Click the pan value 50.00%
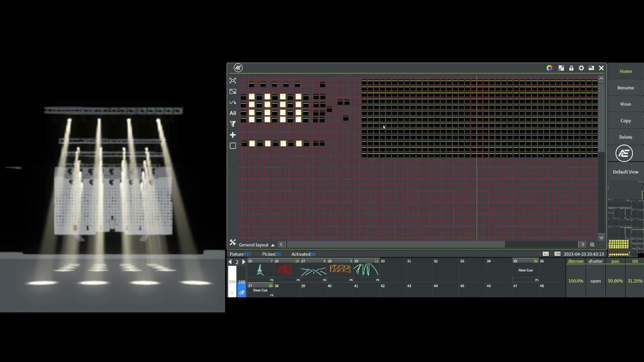 click(x=615, y=281)
